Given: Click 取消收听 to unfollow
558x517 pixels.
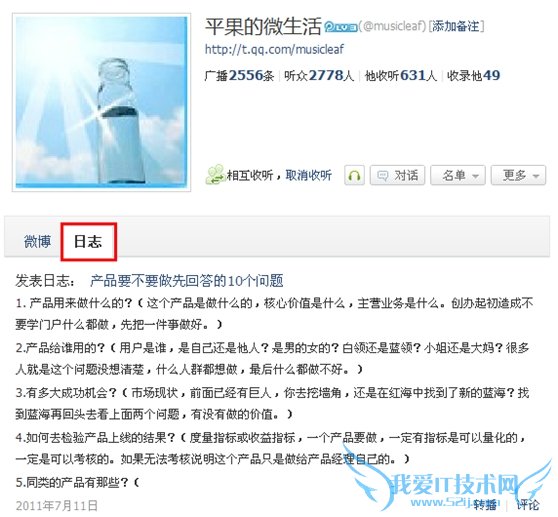Looking at the screenshot, I should (308, 175).
